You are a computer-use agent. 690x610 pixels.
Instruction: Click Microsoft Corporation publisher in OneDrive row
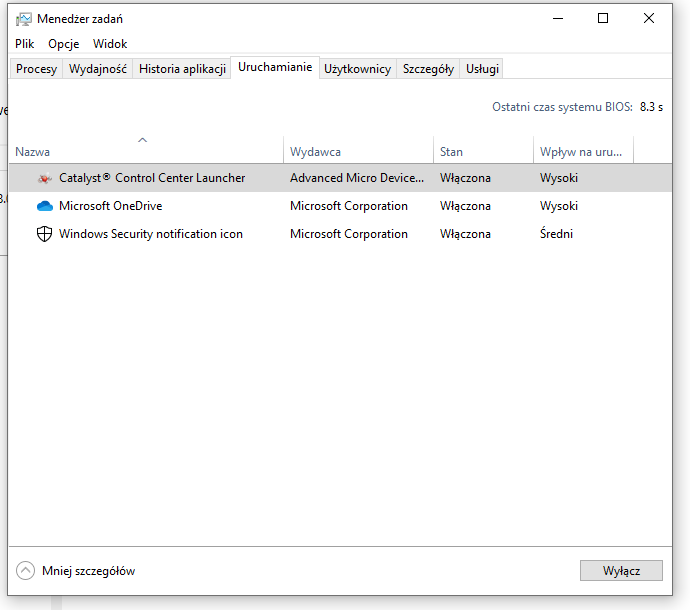pyautogui.click(x=349, y=206)
